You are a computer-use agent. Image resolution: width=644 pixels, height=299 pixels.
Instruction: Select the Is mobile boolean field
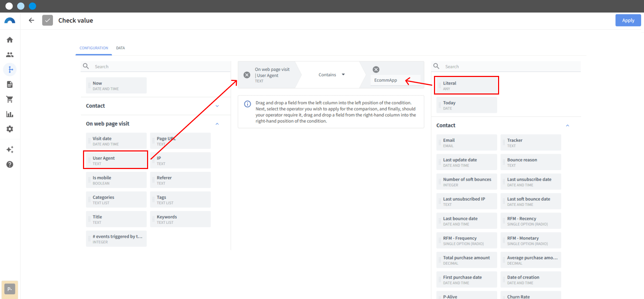pyautogui.click(x=116, y=180)
